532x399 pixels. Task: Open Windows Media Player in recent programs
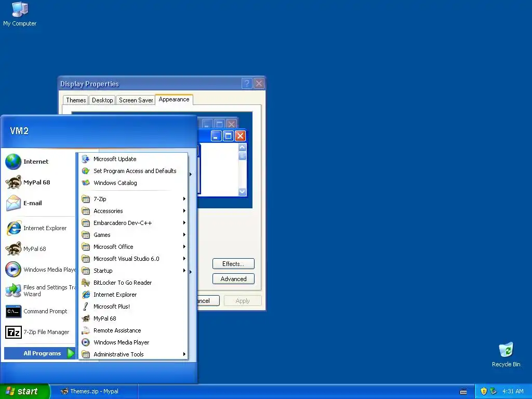coord(39,270)
